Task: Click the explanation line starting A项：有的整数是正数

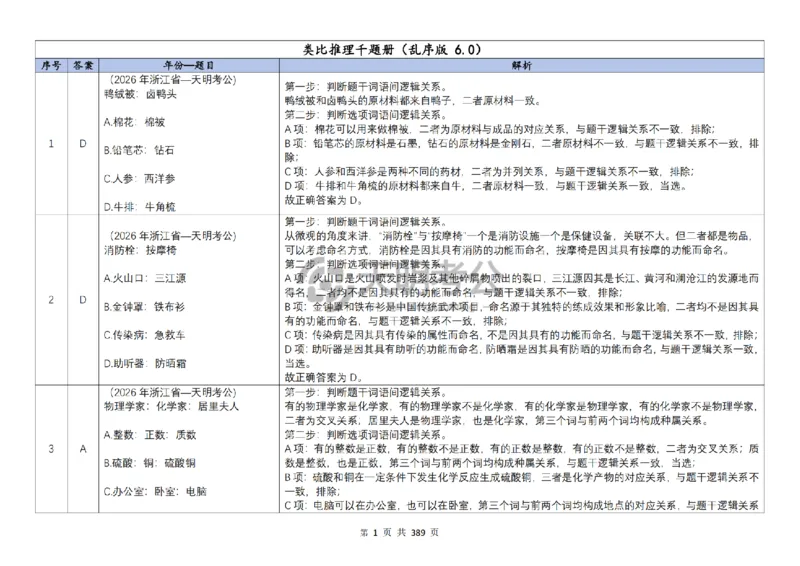Action: (x=521, y=449)
